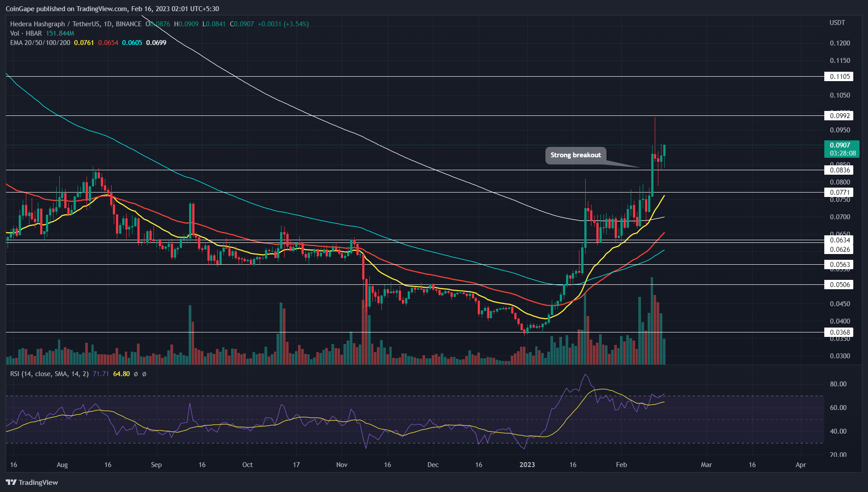Click the first ø symbol in RSI legend
The height and width of the screenshot is (492, 868).
click(x=136, y=374)
